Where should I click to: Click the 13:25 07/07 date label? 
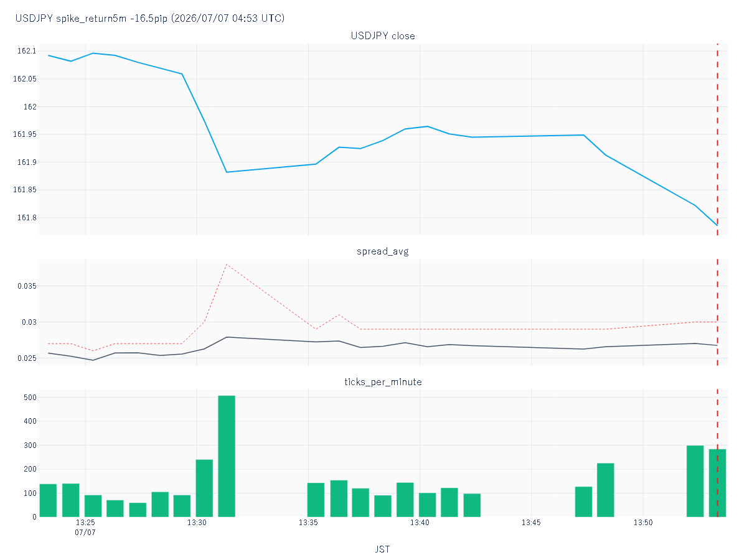pos(85,528)
